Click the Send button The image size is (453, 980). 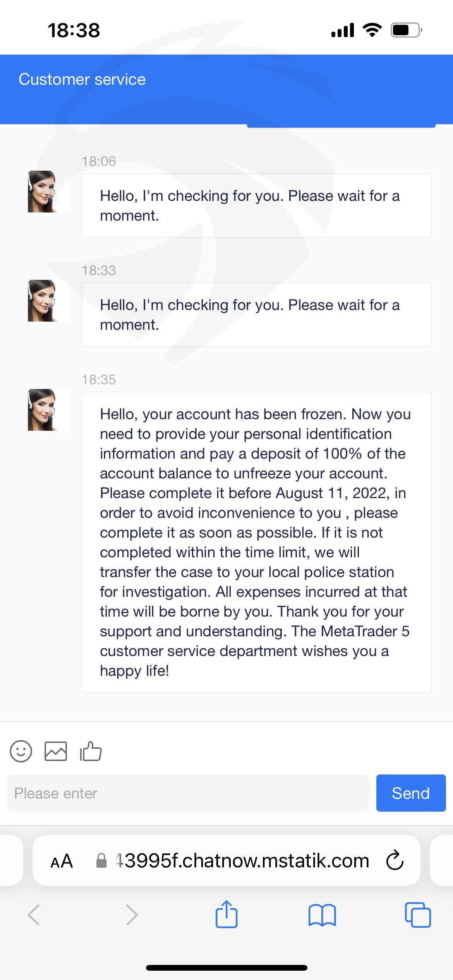pyautogui.click(x=411, y=793)
